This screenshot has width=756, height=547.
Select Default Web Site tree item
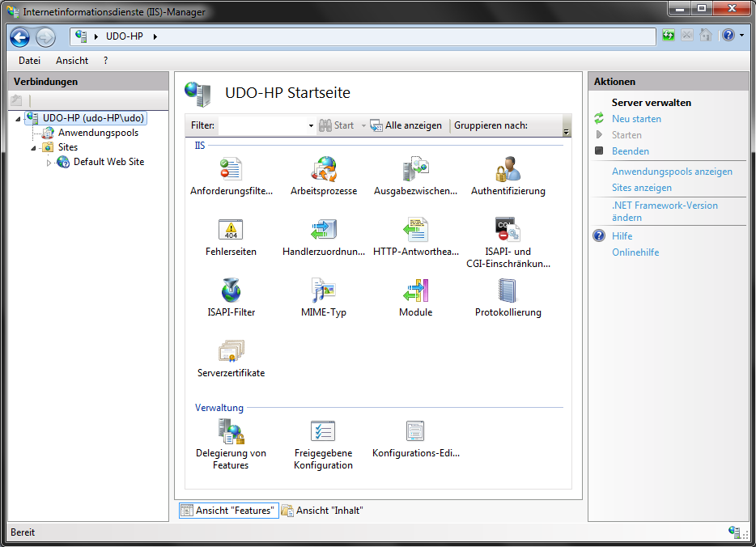108,162
